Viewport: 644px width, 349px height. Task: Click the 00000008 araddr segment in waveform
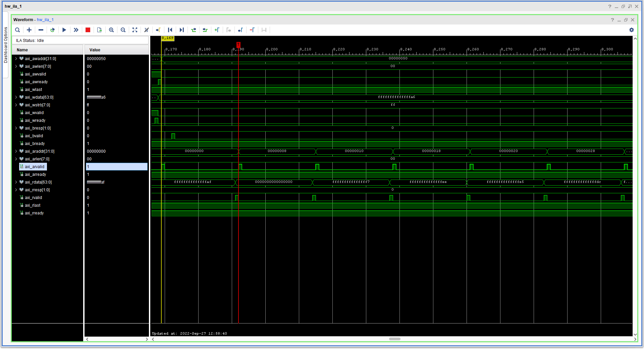tap(277, 151)
